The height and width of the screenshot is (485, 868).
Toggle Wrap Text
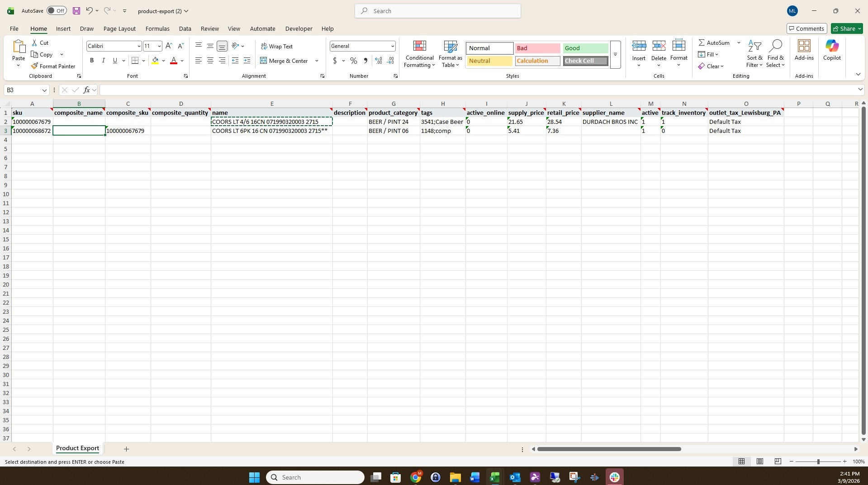[277, 46]
